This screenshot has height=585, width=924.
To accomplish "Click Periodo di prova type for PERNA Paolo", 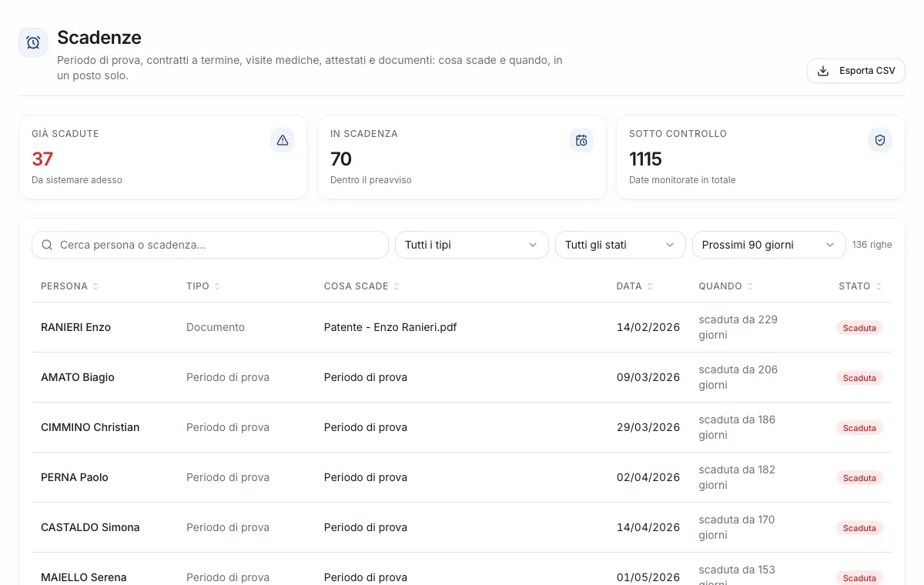I will click(x=228, y=477).
